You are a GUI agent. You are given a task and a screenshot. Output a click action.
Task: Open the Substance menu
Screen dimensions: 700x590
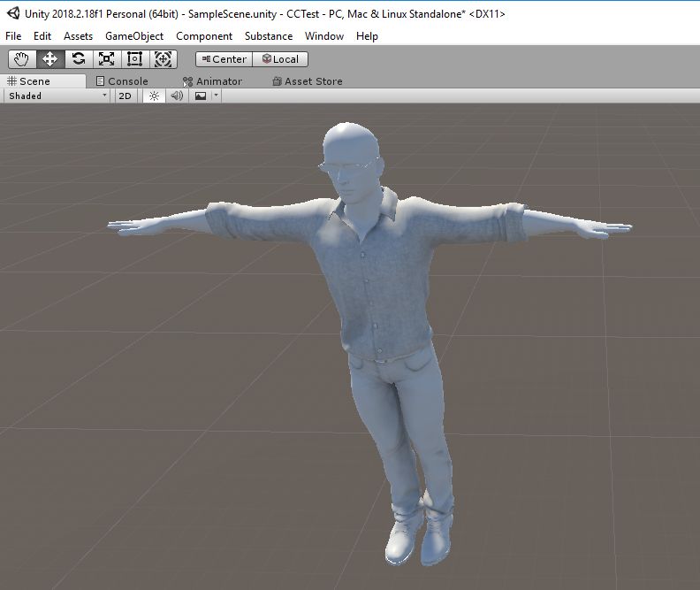pos(268,36)
